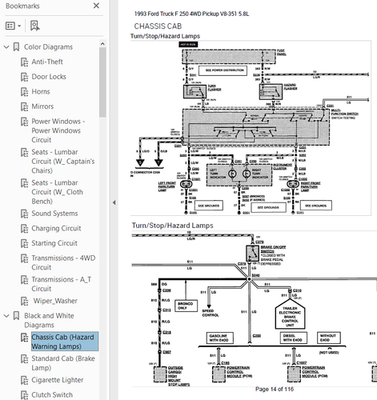The image size is (377, 400).
Task: Open Seats Lumbar Captain's Chairs bookmark
Action: point(63,161)
